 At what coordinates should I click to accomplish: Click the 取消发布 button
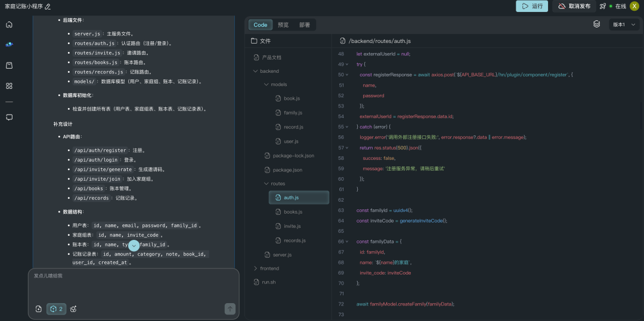[574, 6]
